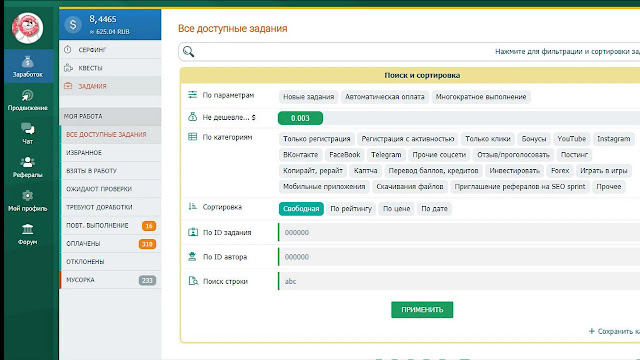
Task: Toggle the Капча category
Action: tap(365, 171)
